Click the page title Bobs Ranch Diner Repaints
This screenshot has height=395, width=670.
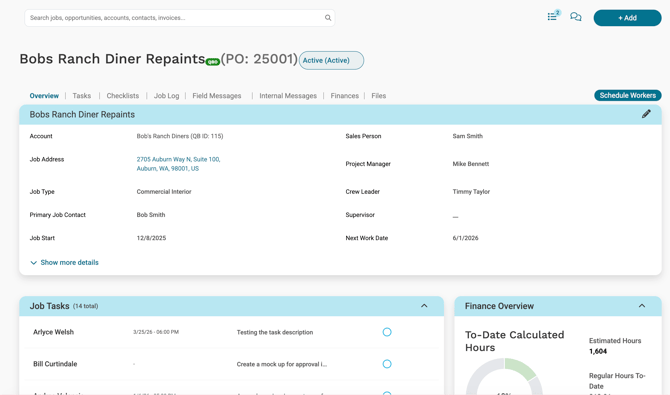[x=112, y=59]
